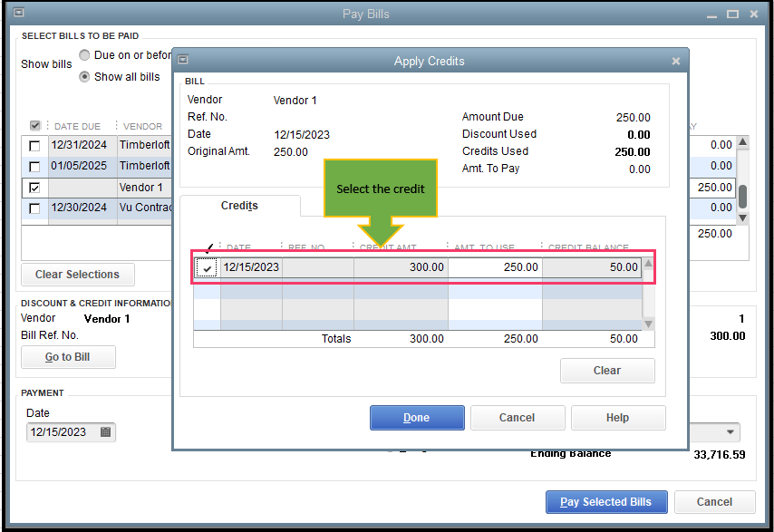
Task: Maximize the Pay Bills window
Action: 732,14
